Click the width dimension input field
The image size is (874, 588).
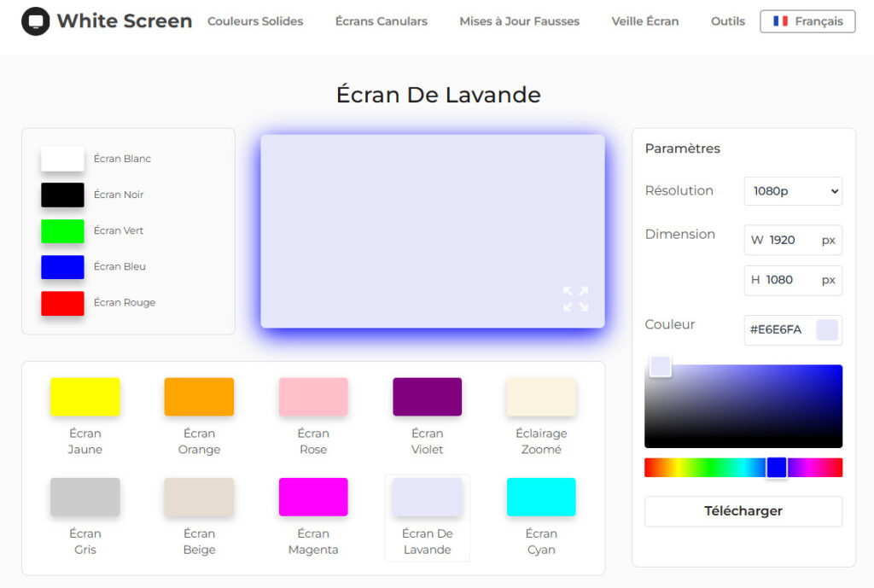point(790,240)
